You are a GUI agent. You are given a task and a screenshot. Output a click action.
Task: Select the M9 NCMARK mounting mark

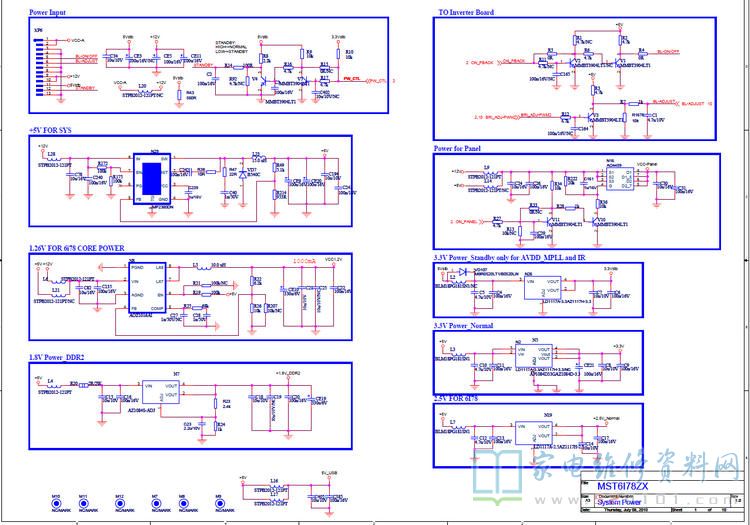[x=219, y=503]
